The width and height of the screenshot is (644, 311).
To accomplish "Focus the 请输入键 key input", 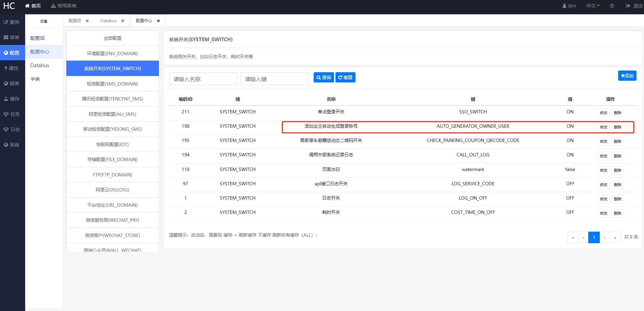I will [275, 79].
